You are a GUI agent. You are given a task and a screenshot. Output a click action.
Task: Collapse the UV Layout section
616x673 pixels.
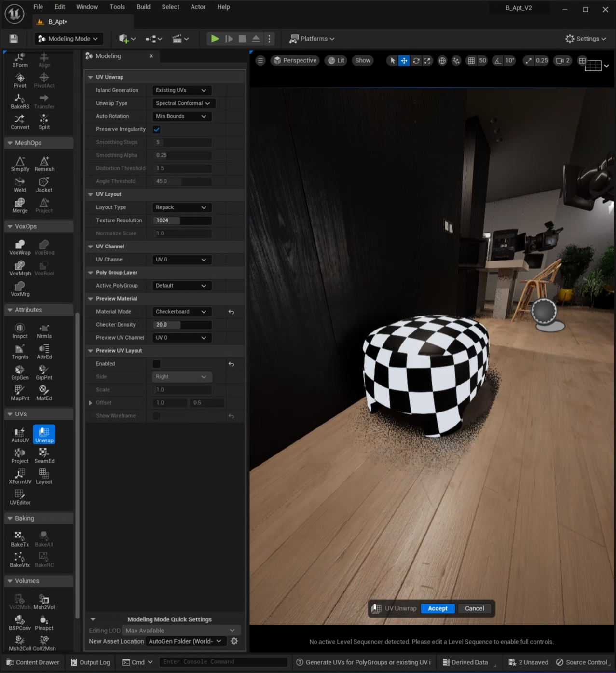click(91, 194)
